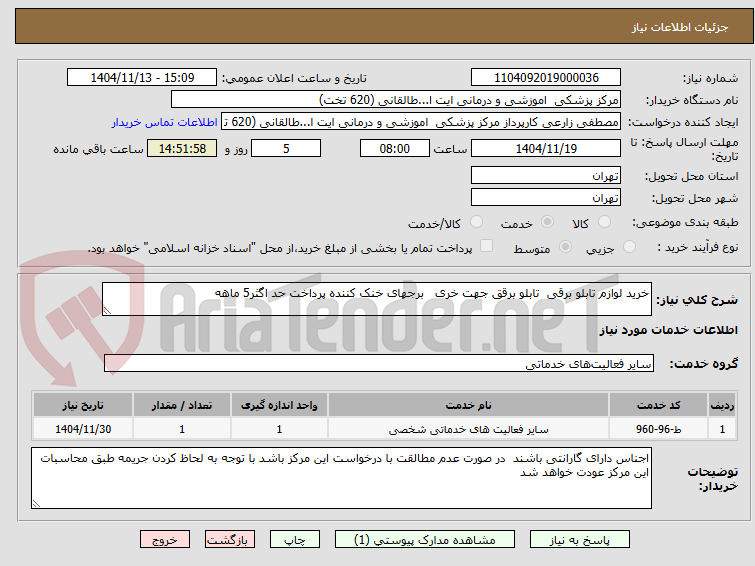Screen dimensions: 755x566
Task: Open اطلاعات تماس خریدار link
Action: click(165, 122)
